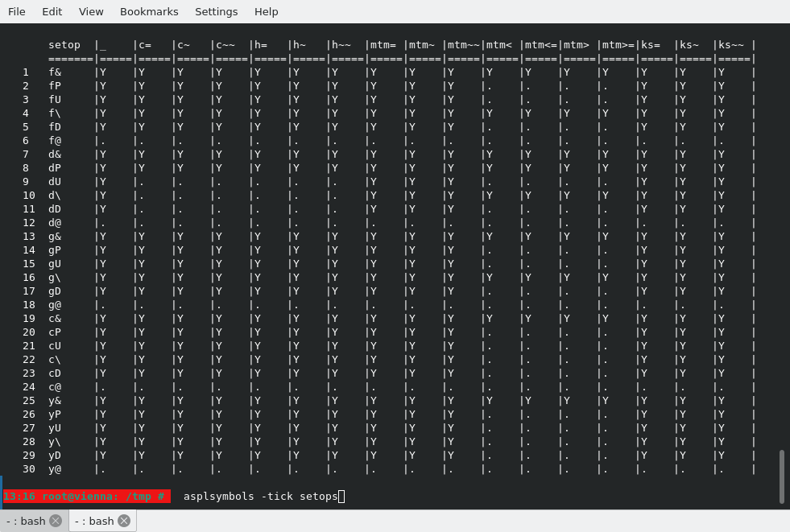
Task: Close the second bash tab using its X icon
Action: tap(124, 521)
